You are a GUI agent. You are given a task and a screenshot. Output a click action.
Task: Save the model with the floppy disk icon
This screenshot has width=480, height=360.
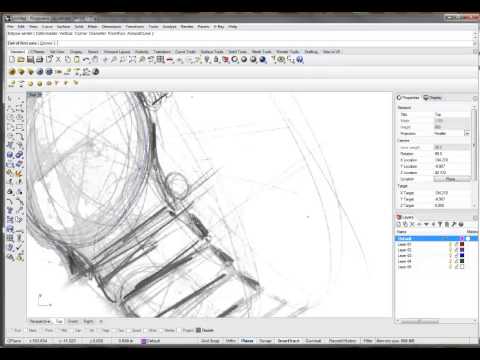30,60
